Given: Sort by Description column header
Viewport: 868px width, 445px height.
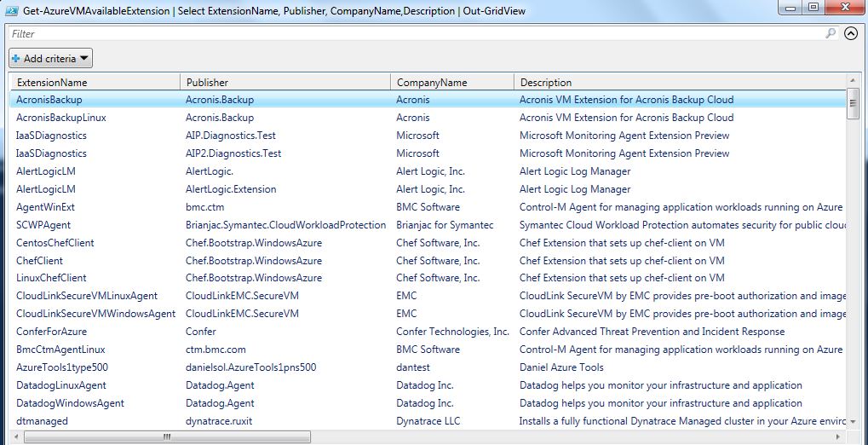Looking at the screenshot, I should point(680,82).
